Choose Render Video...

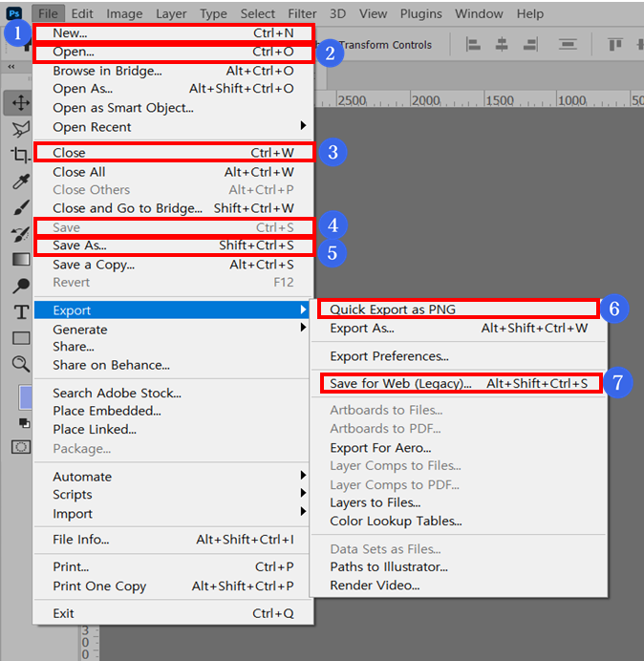pyautogui.click(x=459, y=586)
